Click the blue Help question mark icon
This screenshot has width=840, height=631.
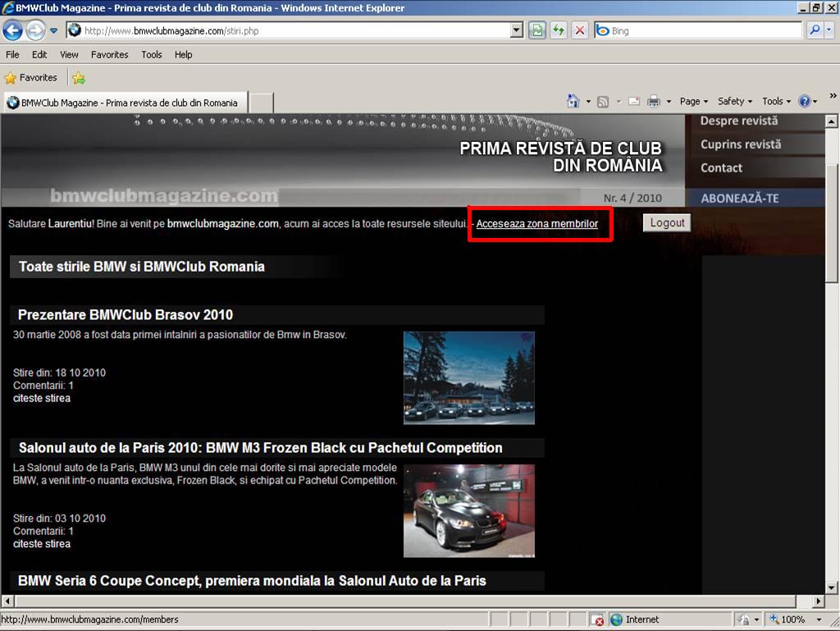[804, 101]
